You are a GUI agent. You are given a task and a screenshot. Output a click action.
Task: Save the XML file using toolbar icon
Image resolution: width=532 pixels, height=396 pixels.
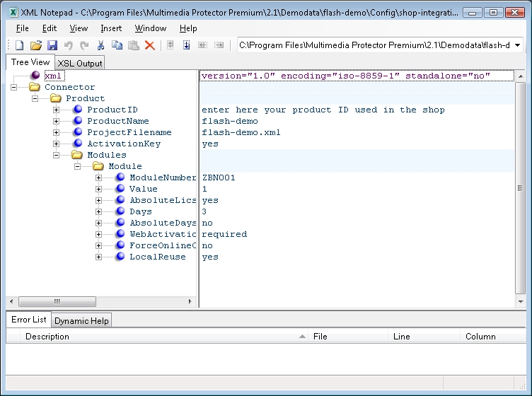[x=52, y=45]
